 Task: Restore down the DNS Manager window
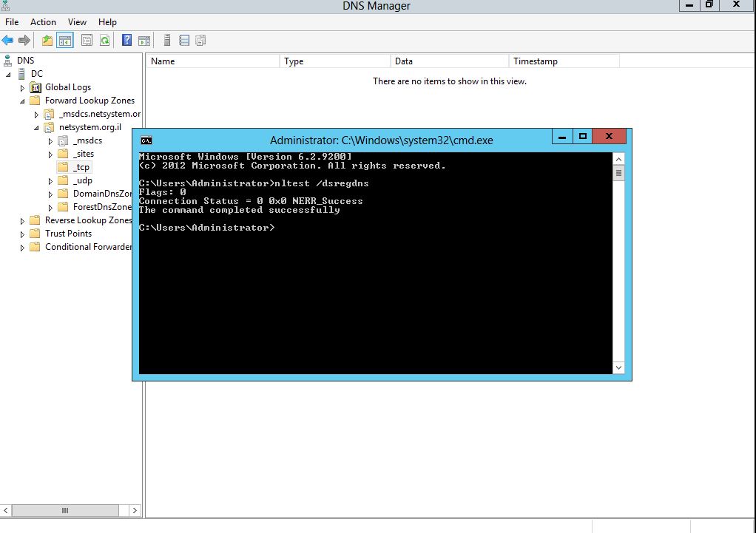[709, 5]
